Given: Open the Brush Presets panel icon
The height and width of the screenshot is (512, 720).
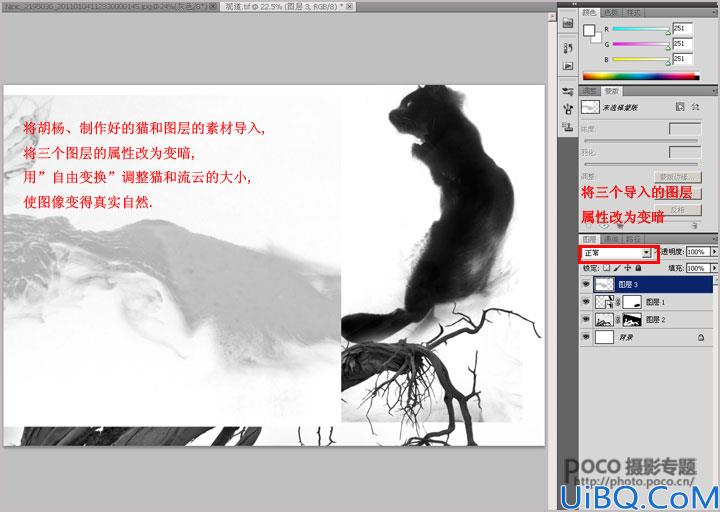Looking at the screenshot, I should pyautogui.click(x=568, y=92).
